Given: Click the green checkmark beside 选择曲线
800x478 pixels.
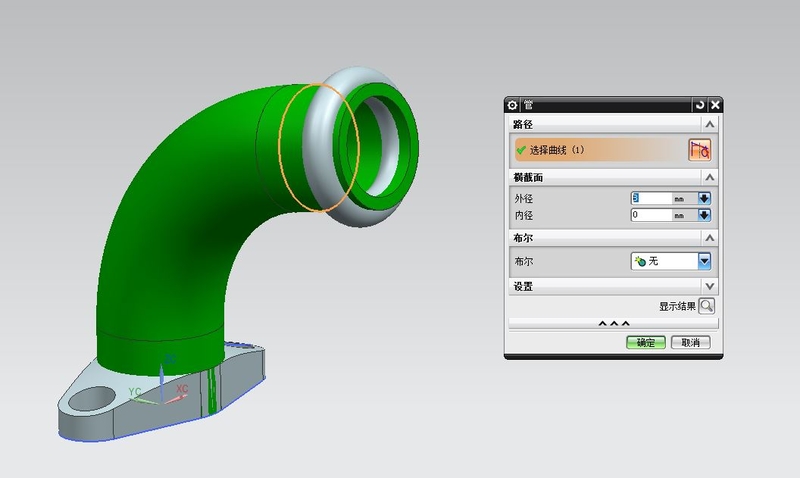Looking at the screenshot, I should click(x=520, y=150).
